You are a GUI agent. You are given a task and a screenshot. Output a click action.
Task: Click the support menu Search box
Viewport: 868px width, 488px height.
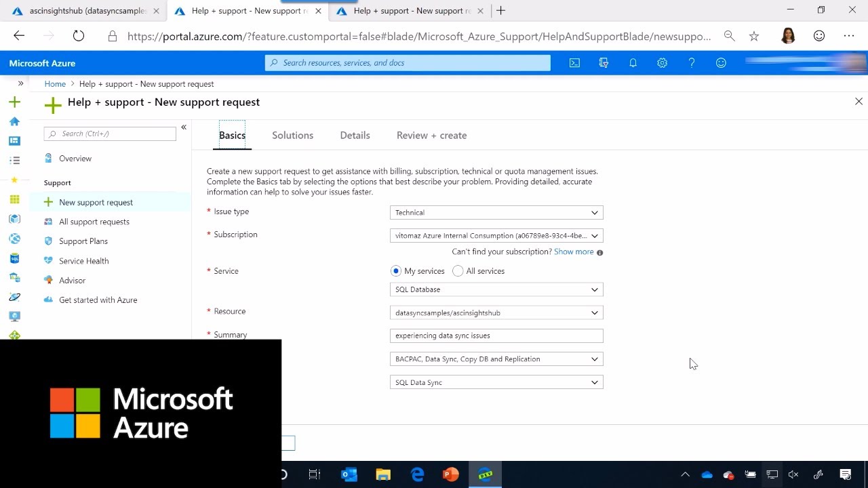(110, 134)
